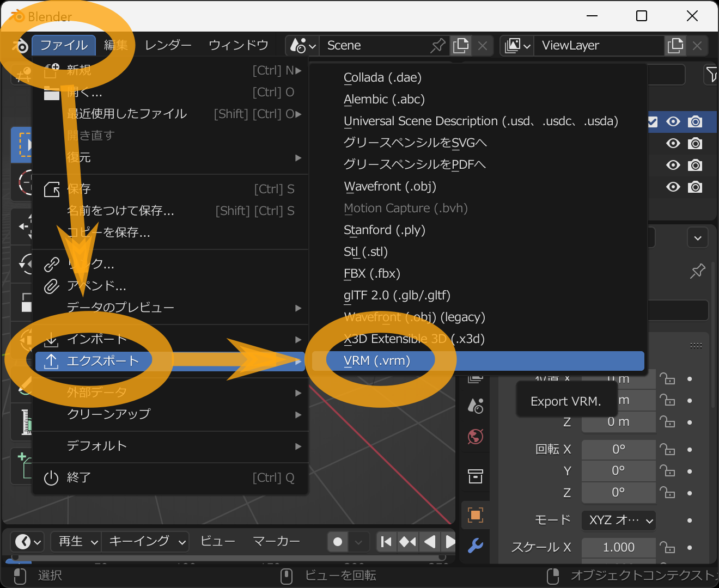This screenshot has height=588, width=719.
Task: Open timeline マーカー menu
Action: [277, 542]
